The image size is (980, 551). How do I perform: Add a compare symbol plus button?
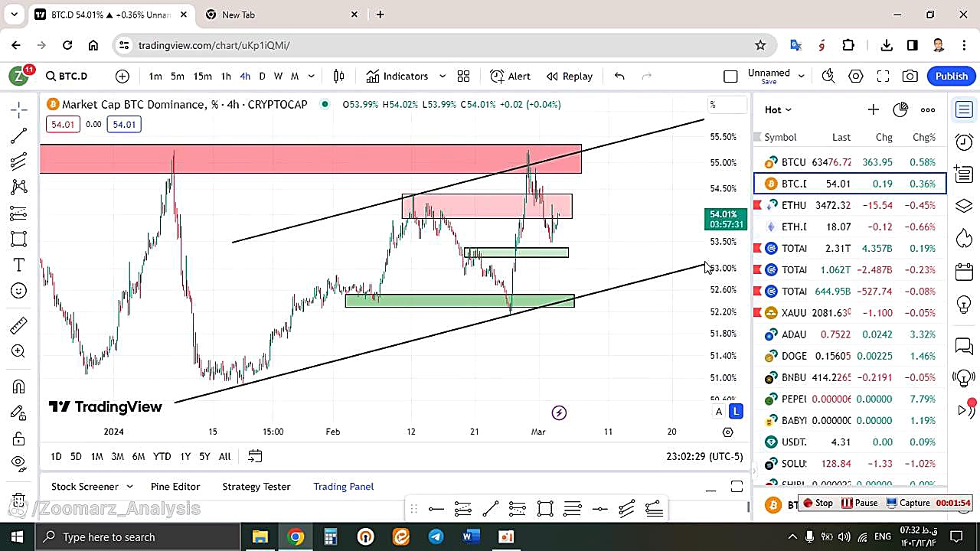tap(122, 76)
